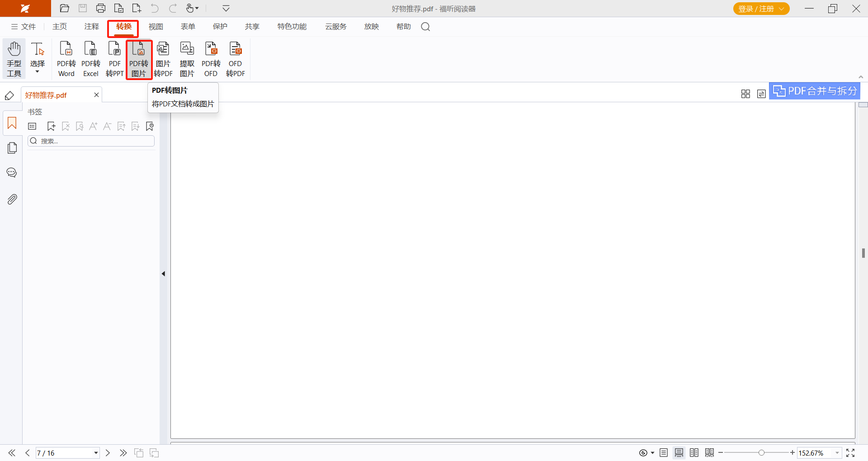868x461 pixels.
Task: Open the 提取图片 tool
Action: pos(187,59)
